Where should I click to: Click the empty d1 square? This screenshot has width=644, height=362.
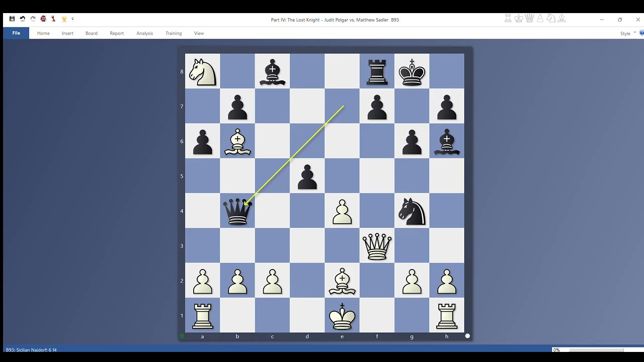tap(307, 315)
